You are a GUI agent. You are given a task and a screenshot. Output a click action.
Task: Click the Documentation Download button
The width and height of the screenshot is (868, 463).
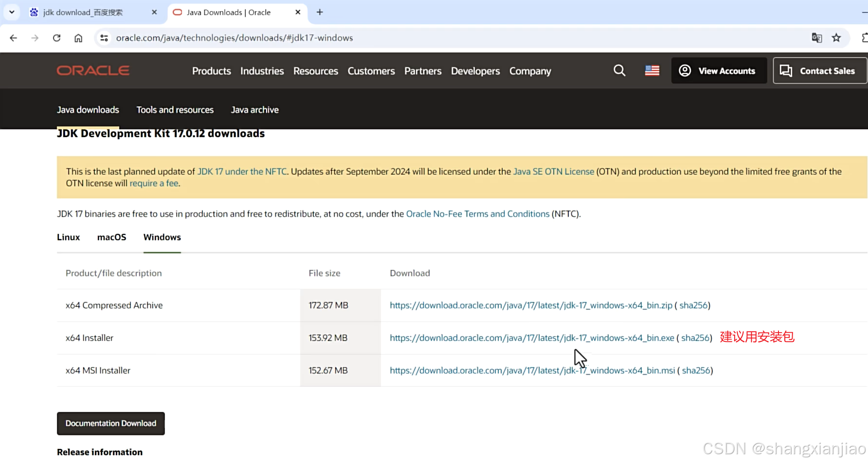[111, 424]
